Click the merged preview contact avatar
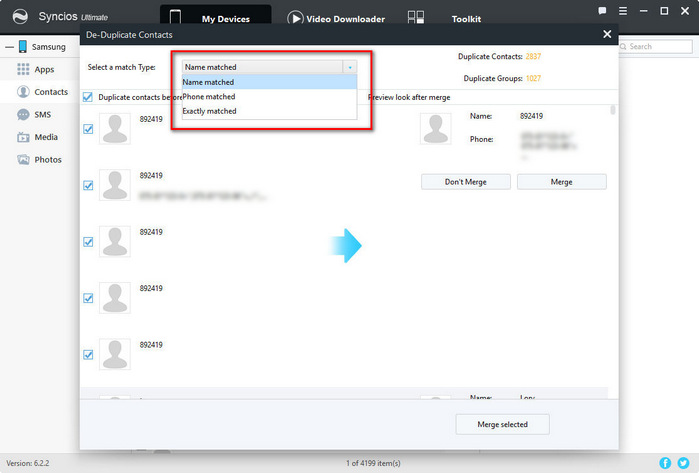699x473 pixels. [436, 129]
